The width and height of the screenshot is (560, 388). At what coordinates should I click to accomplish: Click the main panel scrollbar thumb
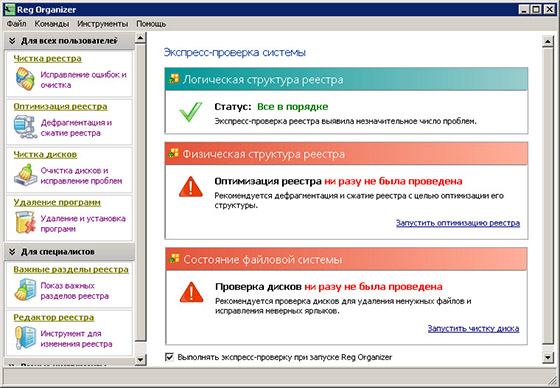548,196
